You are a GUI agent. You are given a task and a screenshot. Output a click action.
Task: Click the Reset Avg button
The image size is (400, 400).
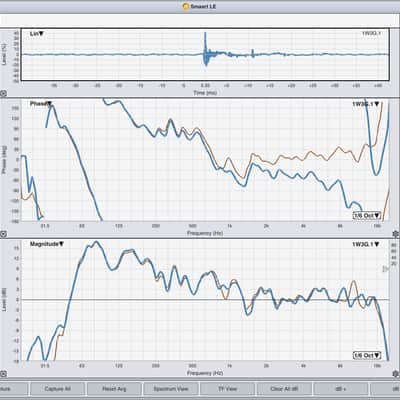[114, 389]
